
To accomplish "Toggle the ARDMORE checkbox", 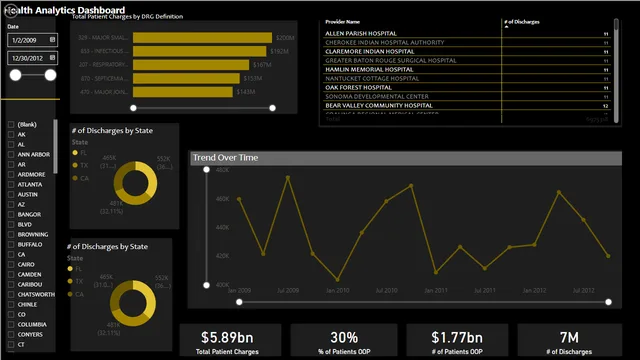I will pos(11,174).
